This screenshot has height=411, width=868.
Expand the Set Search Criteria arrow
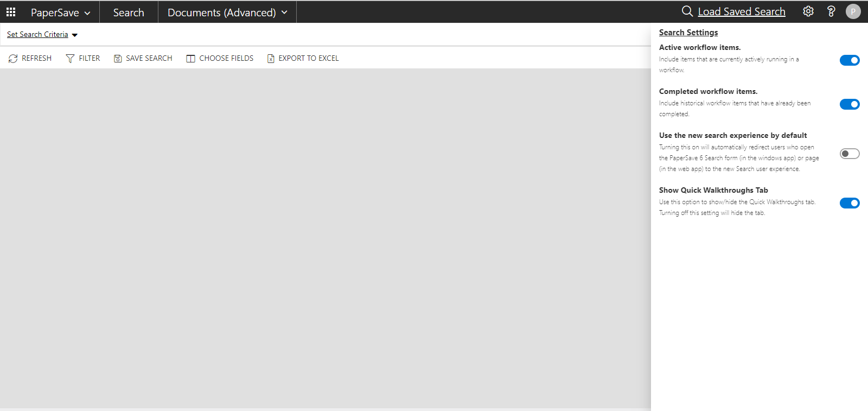[75, 35]
